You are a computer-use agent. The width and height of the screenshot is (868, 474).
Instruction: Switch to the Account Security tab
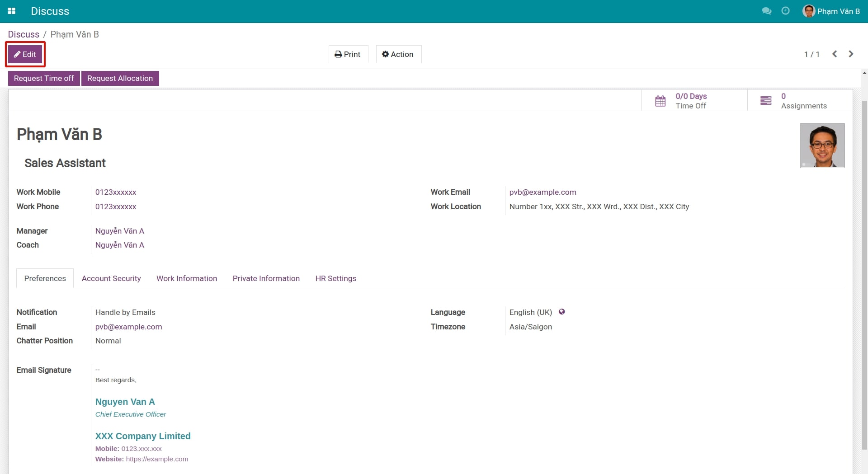click(x=111, y=278)
